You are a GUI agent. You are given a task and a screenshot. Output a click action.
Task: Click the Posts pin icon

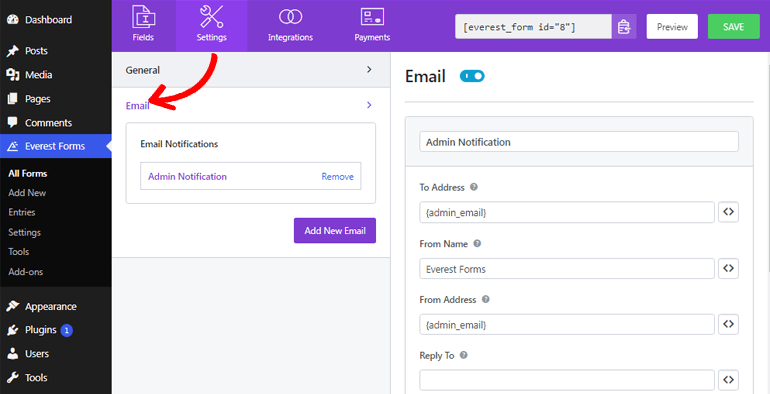coord(13,51)
